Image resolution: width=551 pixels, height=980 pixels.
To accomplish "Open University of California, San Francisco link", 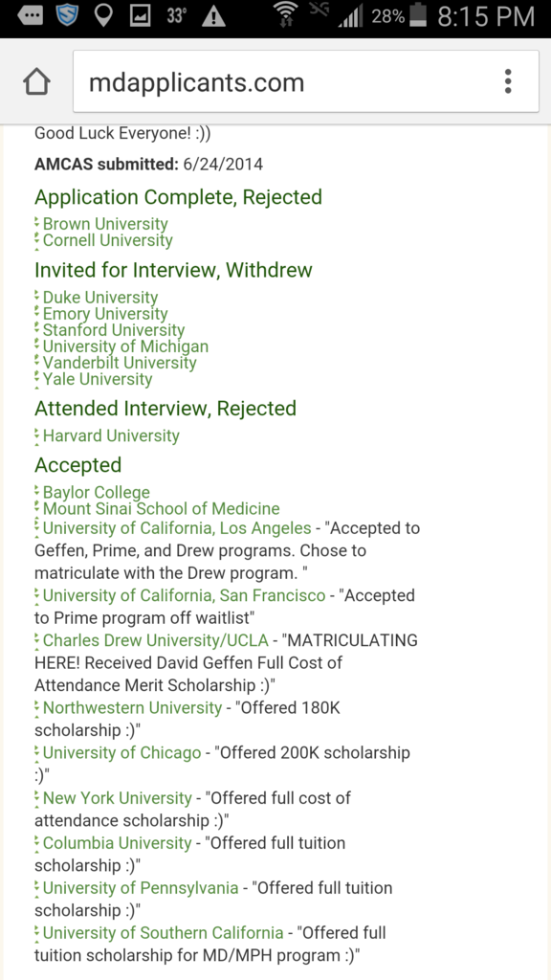I will tap(184, 595).
